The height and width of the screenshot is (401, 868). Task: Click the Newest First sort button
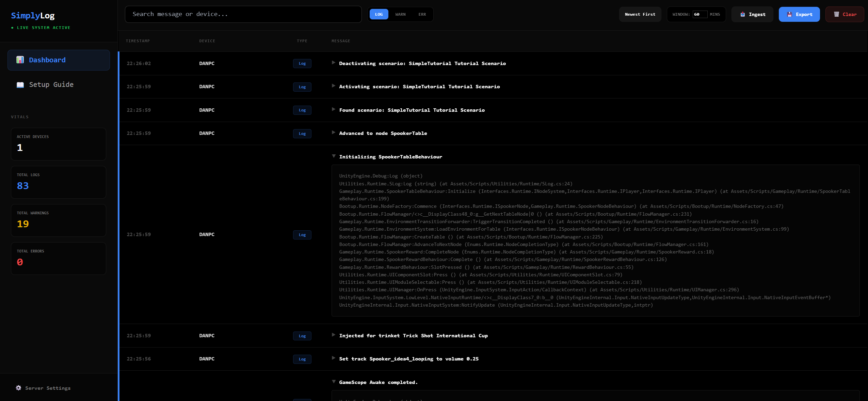pos(640,14)
